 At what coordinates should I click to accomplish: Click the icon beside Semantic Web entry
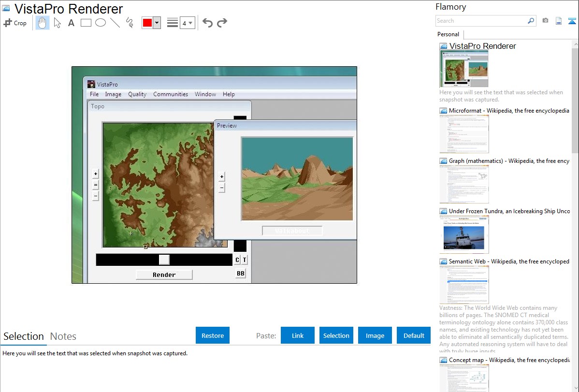443,261
